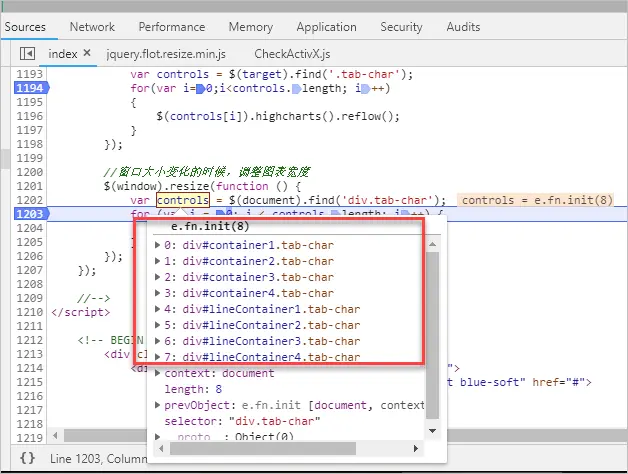Click the inline breakpoint marker before 0 on line 1194
Image resolution: width=628 pixels, height=474 pixels.
(x=200, y=88)
